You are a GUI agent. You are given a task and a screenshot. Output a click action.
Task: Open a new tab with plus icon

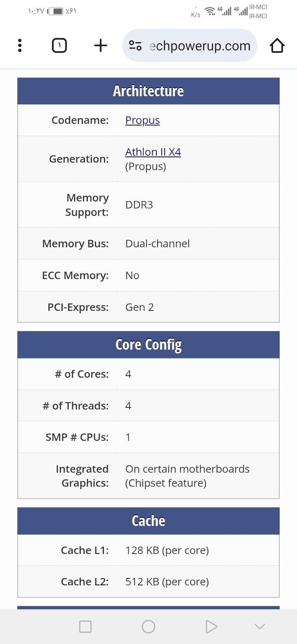(x=101, y=45)
